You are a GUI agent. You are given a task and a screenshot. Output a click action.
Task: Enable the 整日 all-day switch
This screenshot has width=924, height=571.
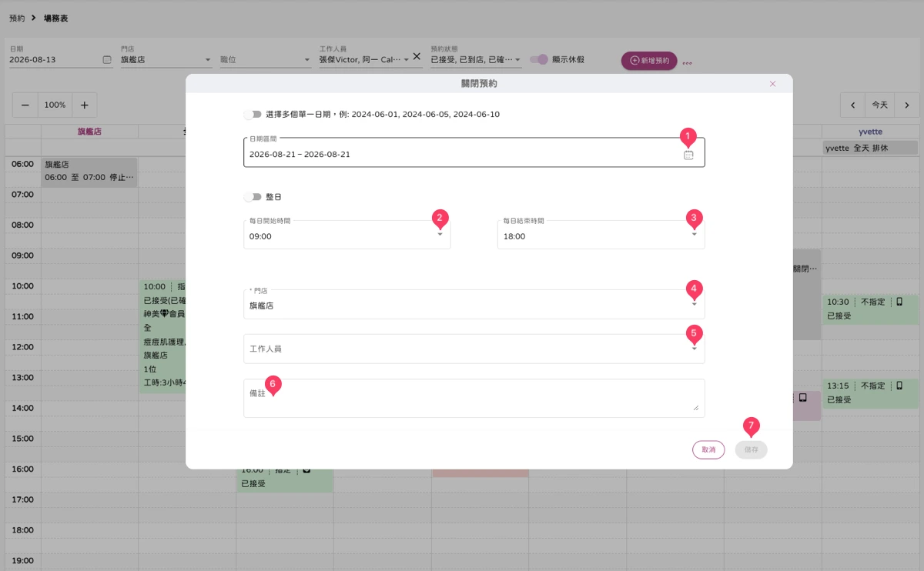[x=253, y=197]
